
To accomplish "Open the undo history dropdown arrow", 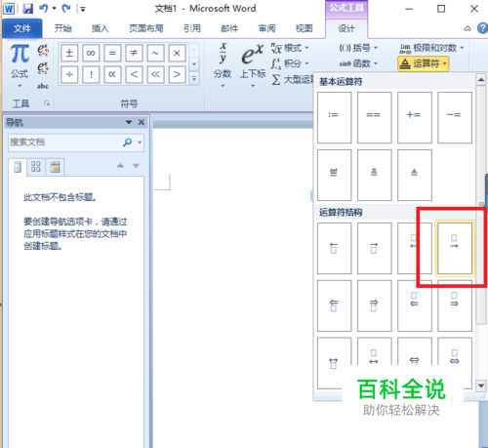I will point(54,9).
